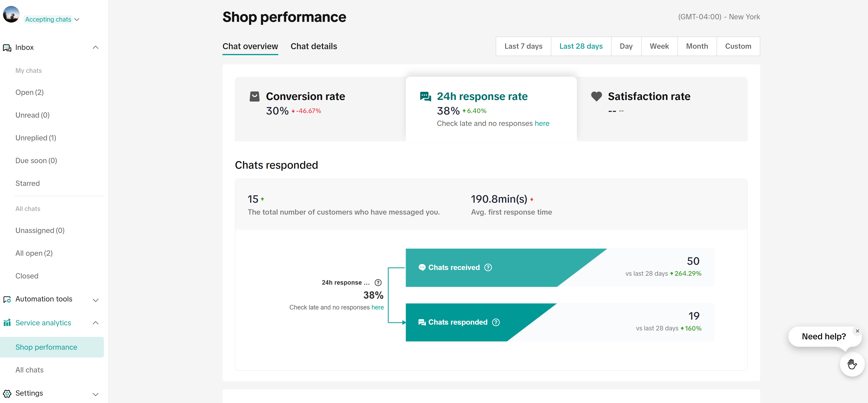
Task: Choose the Custom date range button
Action: 738,46
